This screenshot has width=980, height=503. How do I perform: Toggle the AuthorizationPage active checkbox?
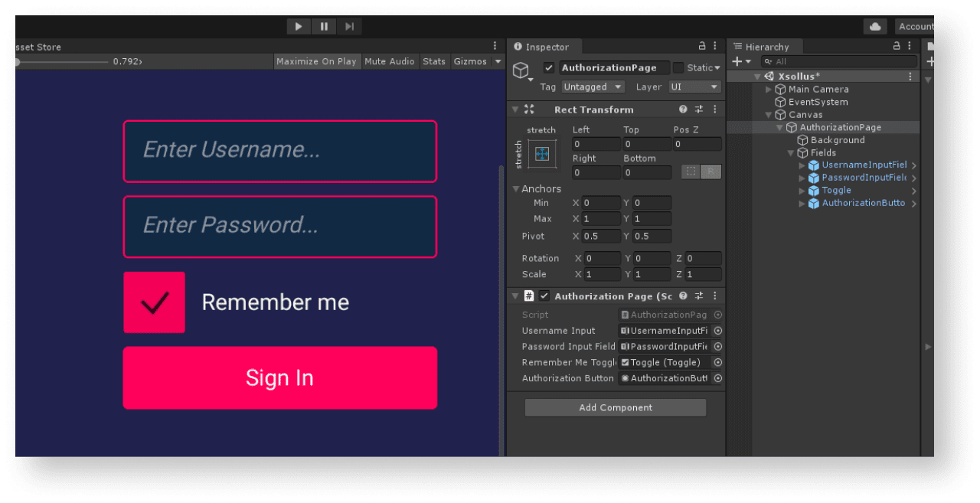[548, 68]
